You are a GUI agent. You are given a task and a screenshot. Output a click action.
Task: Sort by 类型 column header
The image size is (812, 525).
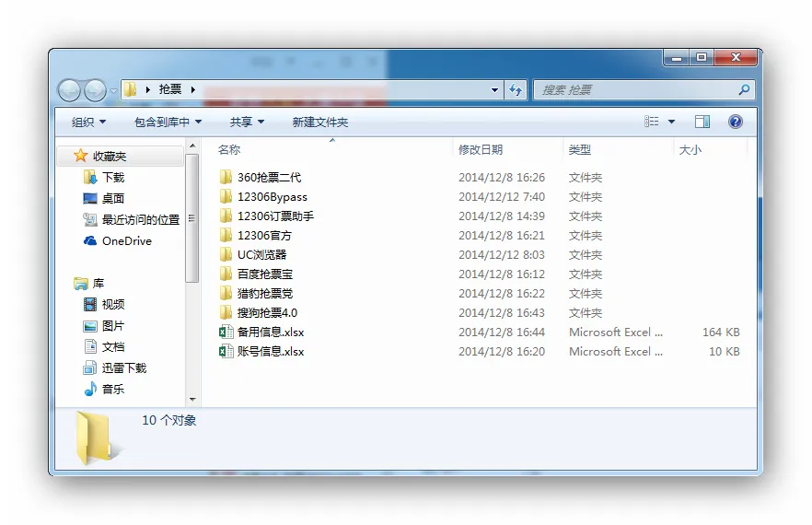pyautogui.click(x=579, y=150)
